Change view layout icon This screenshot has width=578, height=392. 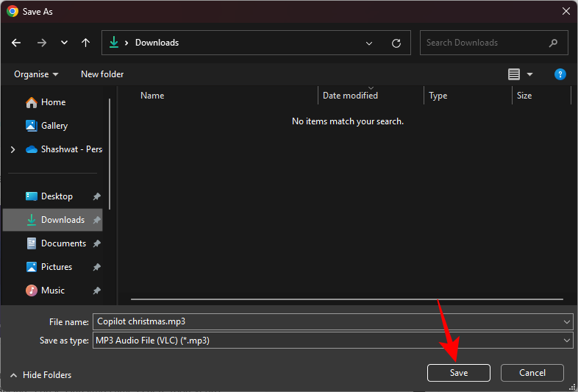pos(514,74)
